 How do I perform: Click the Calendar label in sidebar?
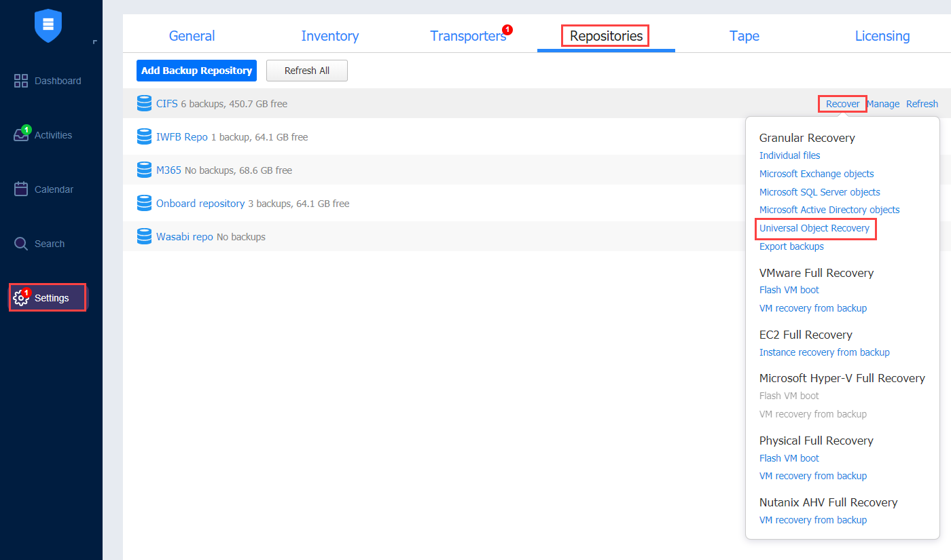(x=54, y=189)
